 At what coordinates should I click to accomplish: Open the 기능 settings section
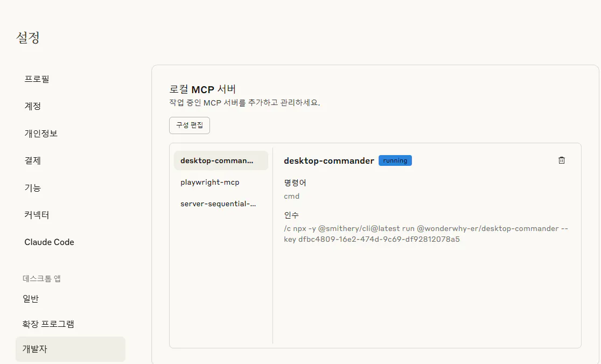(32, 188)
